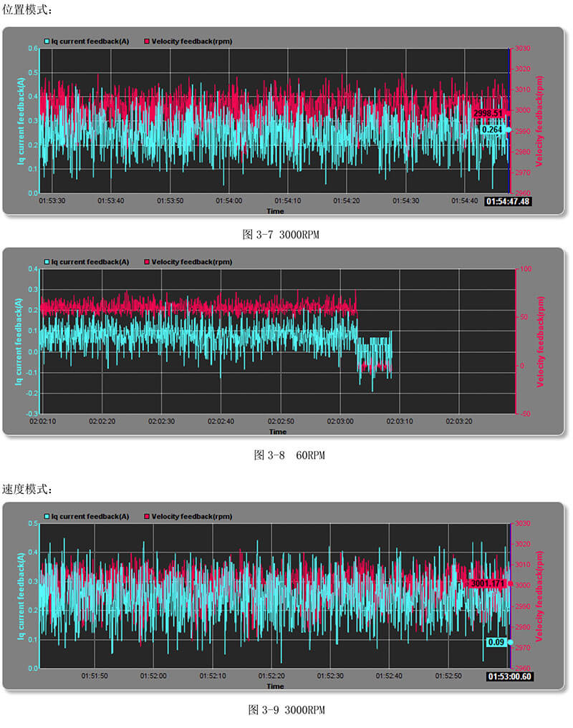Select the 0.09 current value marker

496,642
